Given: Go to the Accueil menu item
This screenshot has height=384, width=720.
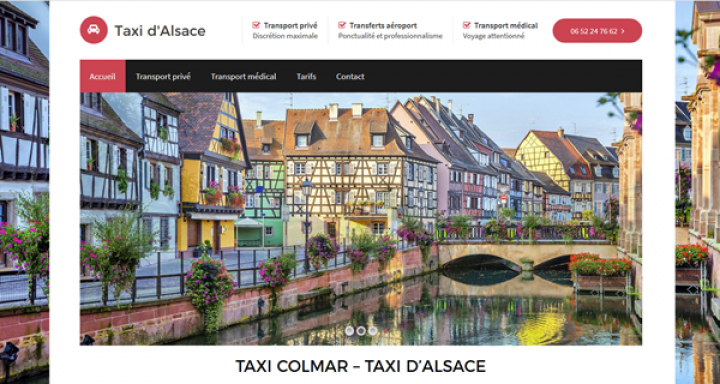Looking at the screenshot, I should click(x=102, y=76).
